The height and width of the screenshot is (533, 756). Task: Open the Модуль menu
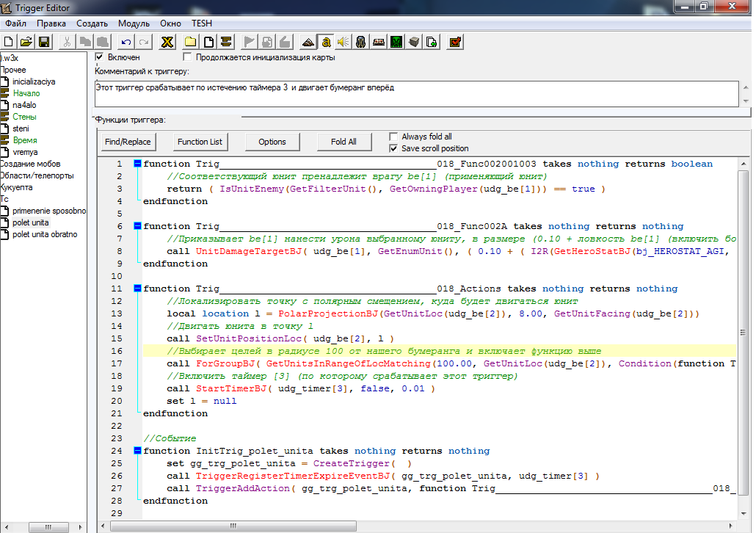(133, 23)
